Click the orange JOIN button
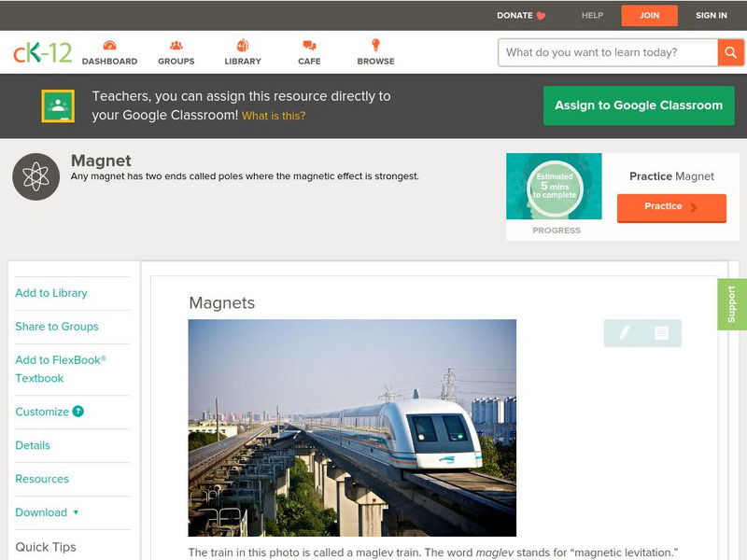Screen dimensions: 747x560 (649, 16)
